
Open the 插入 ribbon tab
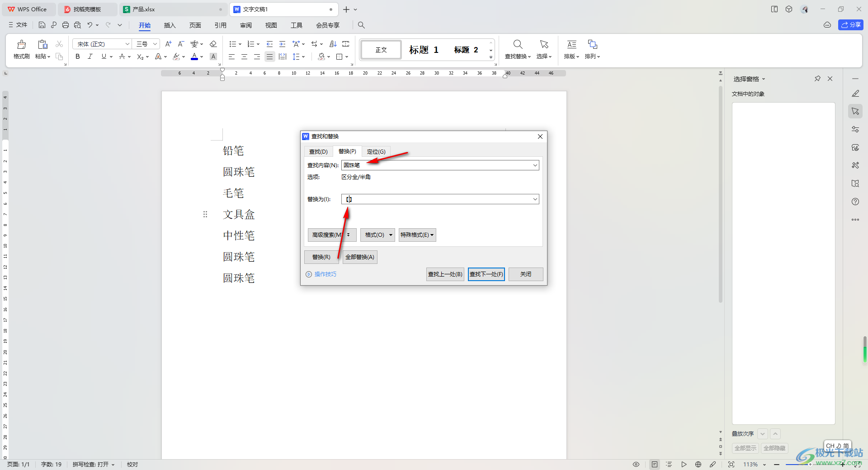pyautogui.click(x=170, y=25)
